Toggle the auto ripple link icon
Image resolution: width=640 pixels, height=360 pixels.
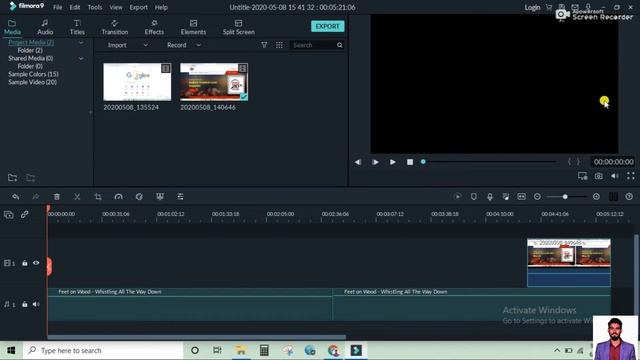24,214
